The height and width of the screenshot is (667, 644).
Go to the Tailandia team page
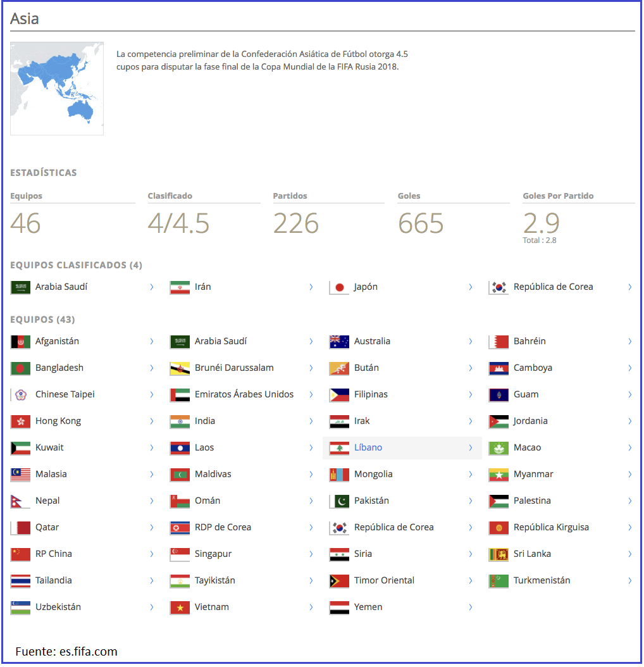coord(54,581)
